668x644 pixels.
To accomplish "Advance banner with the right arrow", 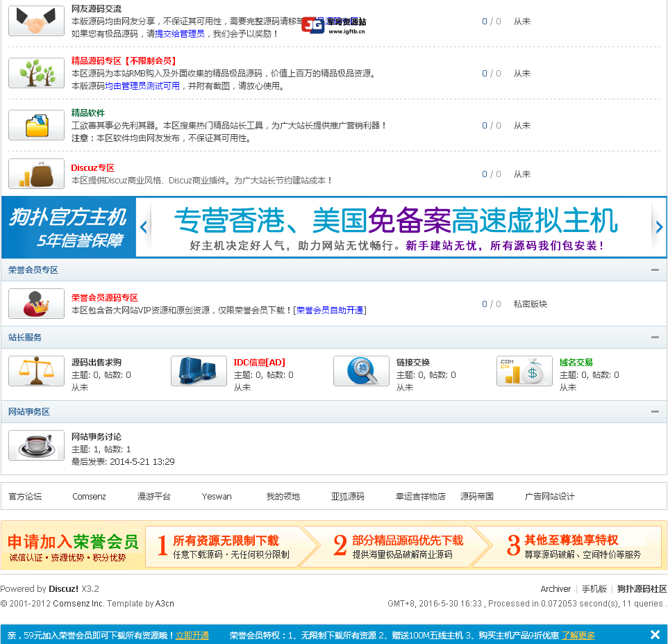I will (x=658, y=227).
